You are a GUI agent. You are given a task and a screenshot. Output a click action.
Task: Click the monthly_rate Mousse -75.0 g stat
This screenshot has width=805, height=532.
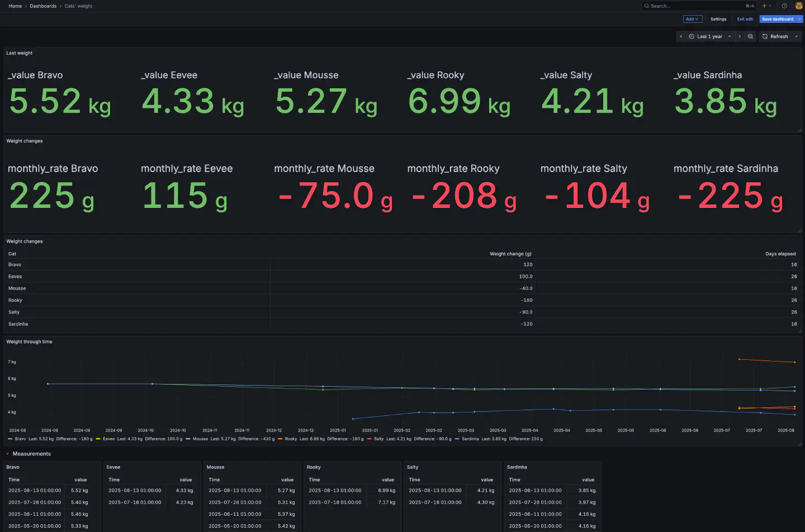(333, 188)
